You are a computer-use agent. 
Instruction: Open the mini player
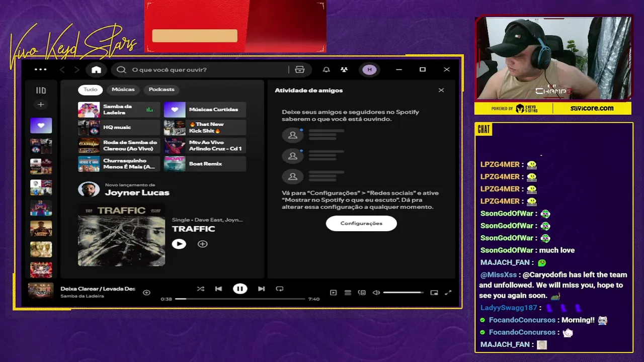(x=434, y=292)
